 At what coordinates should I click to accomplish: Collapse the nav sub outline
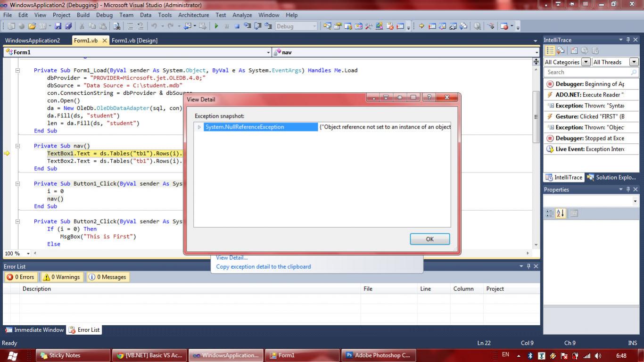[x=17, y=146]
